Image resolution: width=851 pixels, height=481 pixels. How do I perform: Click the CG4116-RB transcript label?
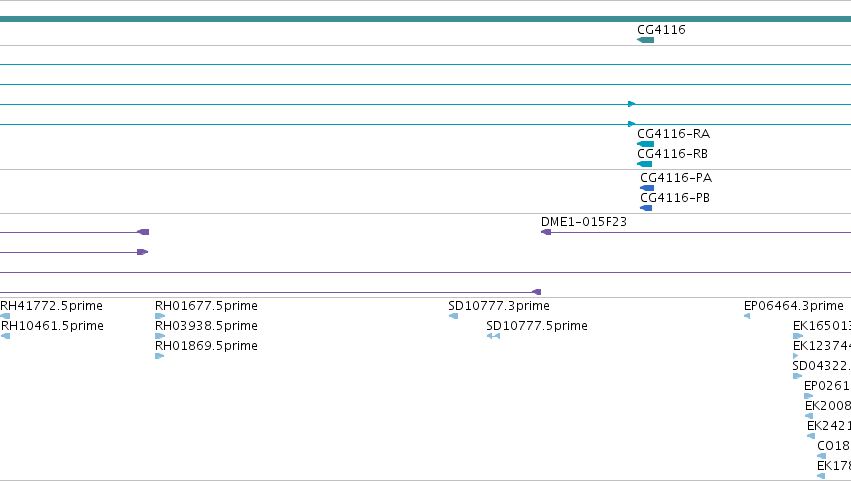click(672, 154)
